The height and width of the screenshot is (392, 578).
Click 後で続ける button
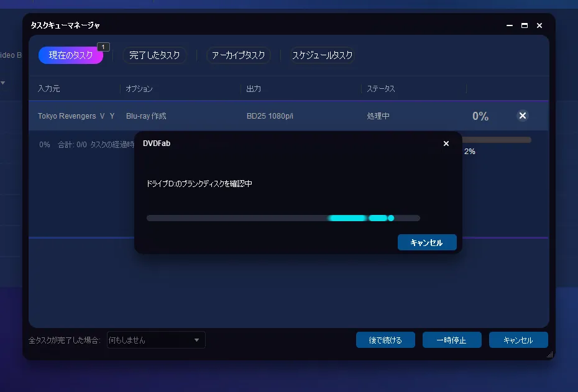[x=385, y=340]
